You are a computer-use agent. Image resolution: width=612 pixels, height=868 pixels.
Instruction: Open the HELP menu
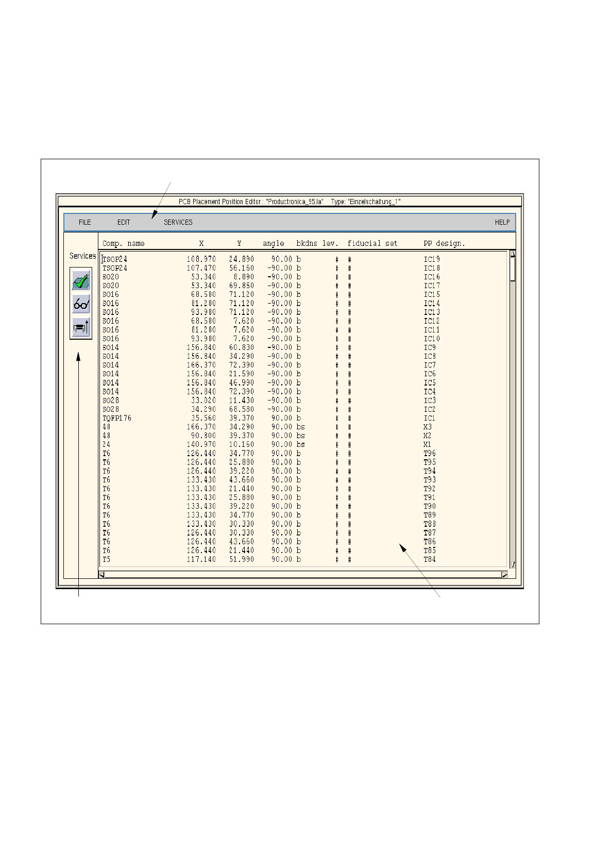tap(502, 222)
